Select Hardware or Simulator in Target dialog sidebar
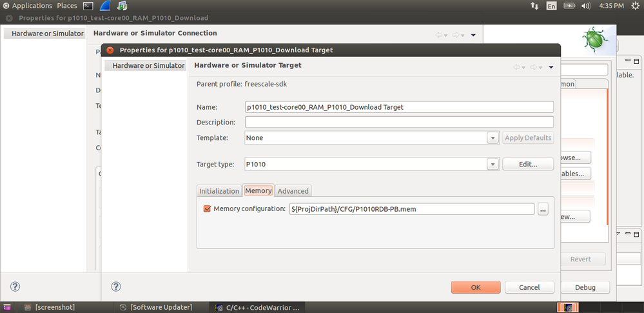 (146, 65)
